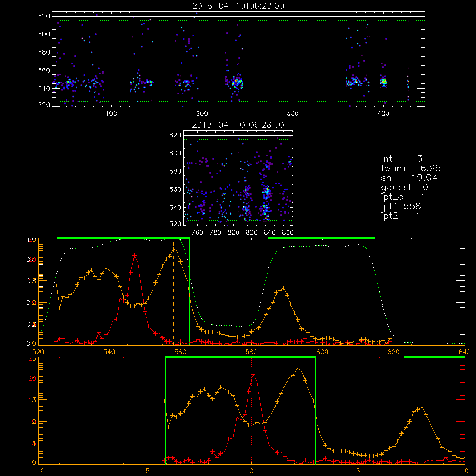Click x-axis label 760 of middle image

[198, 233]
